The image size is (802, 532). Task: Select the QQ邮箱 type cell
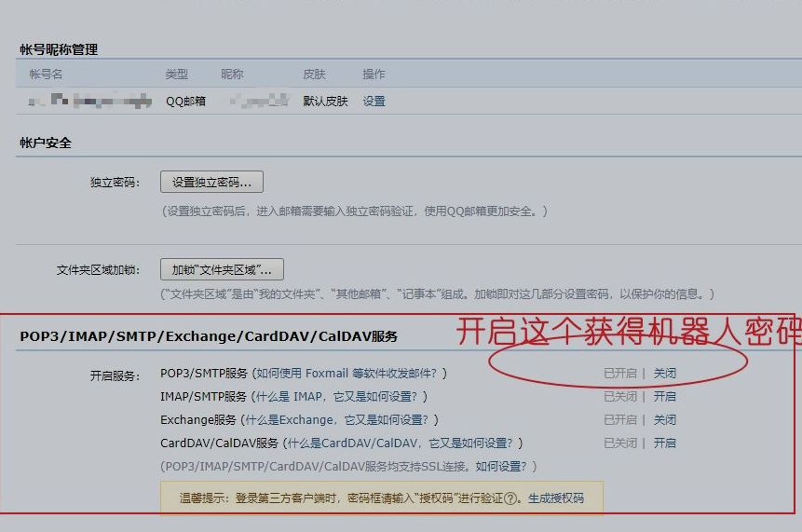point(185,102)
